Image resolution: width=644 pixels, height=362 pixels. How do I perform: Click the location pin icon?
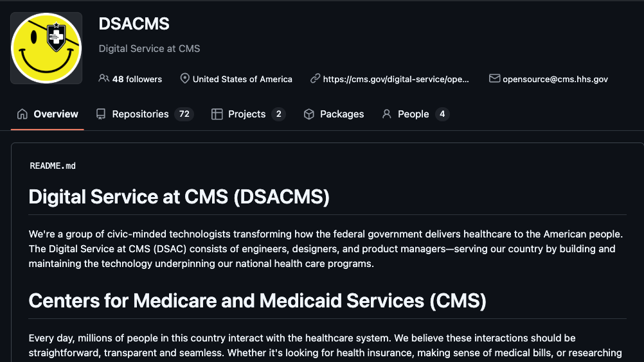pos(185,78)
